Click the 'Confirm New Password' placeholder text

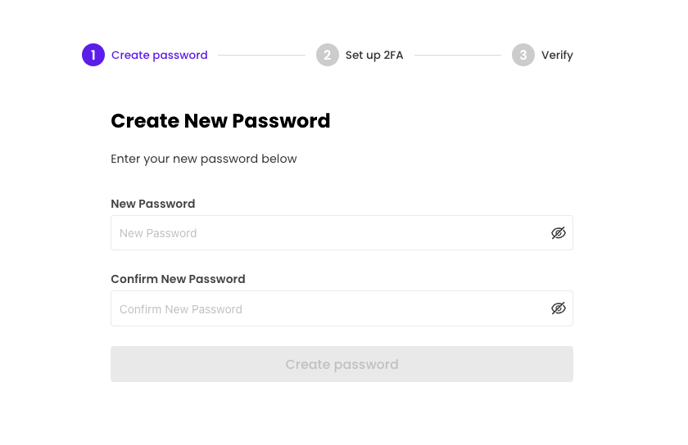[181, 309]
